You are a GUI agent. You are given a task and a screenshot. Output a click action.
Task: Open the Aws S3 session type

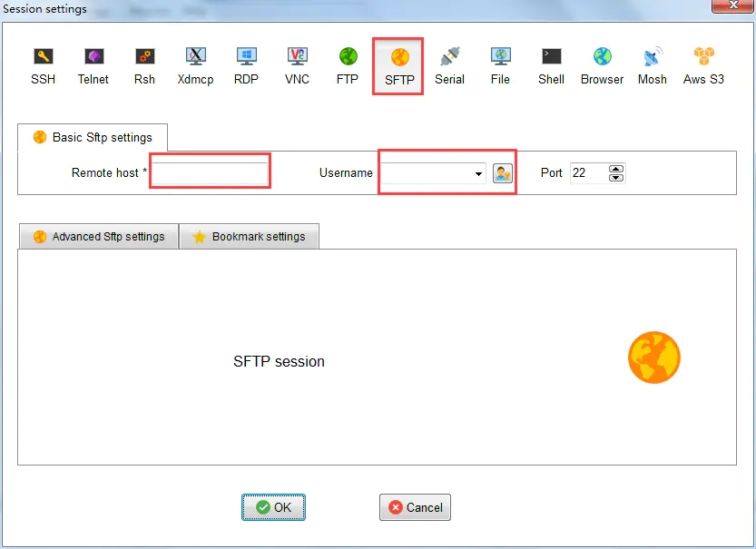click(x=702, y=64)
